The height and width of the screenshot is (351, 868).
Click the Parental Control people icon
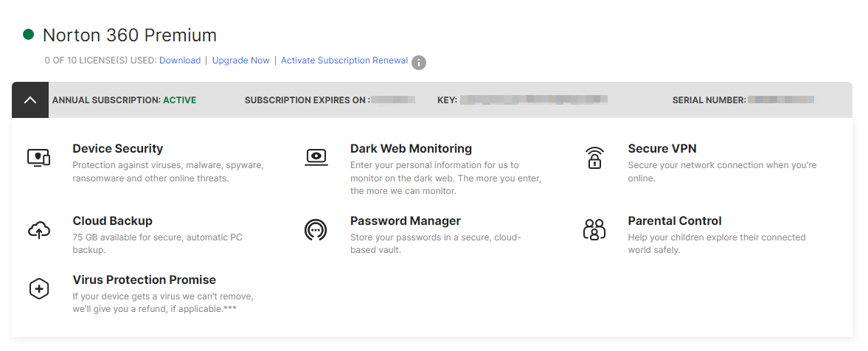click(594, 230)
